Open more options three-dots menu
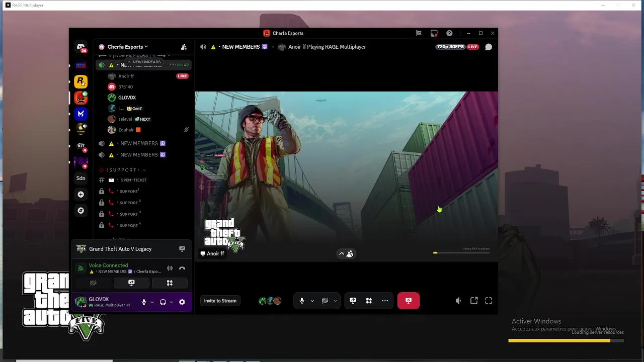 tap(385, 301)
